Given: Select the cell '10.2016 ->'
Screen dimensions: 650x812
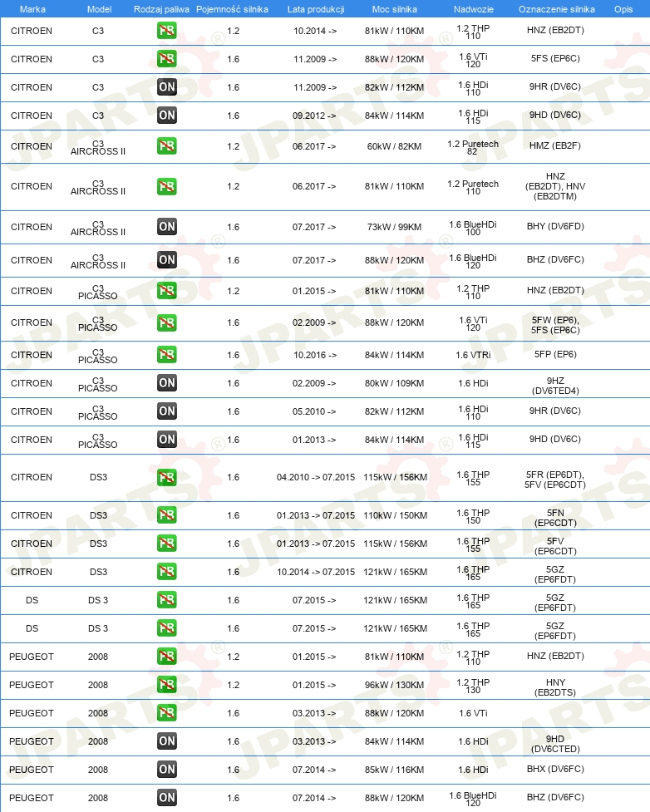Looking at the screenshot, I should (315, 355).
